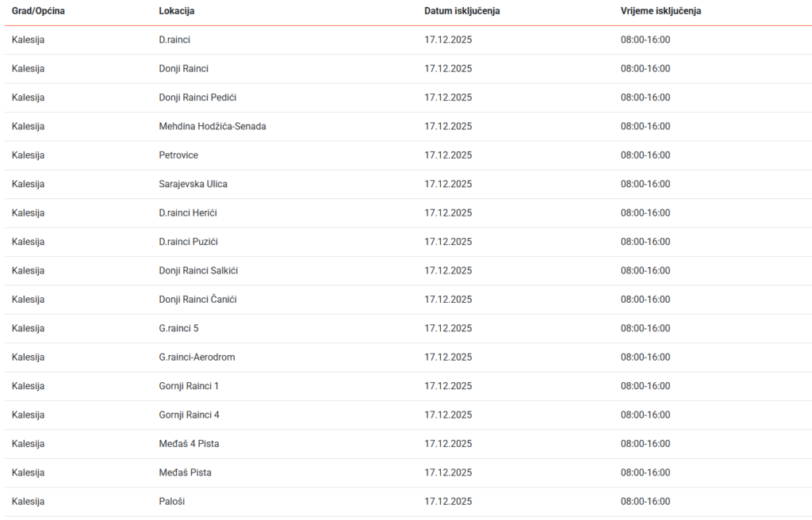The height and width of the screenshot is (520, 812).
Task: Click the Donji Rainci Salkići location
Action: tap(198, 270)
